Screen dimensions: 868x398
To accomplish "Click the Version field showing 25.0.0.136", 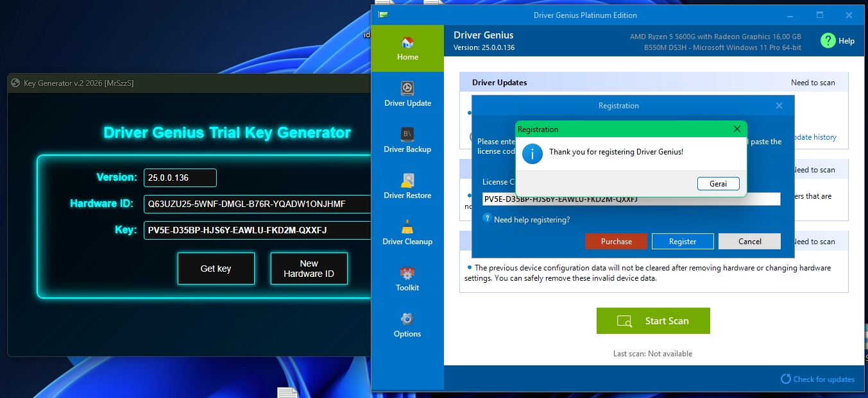I will point(180,178).
